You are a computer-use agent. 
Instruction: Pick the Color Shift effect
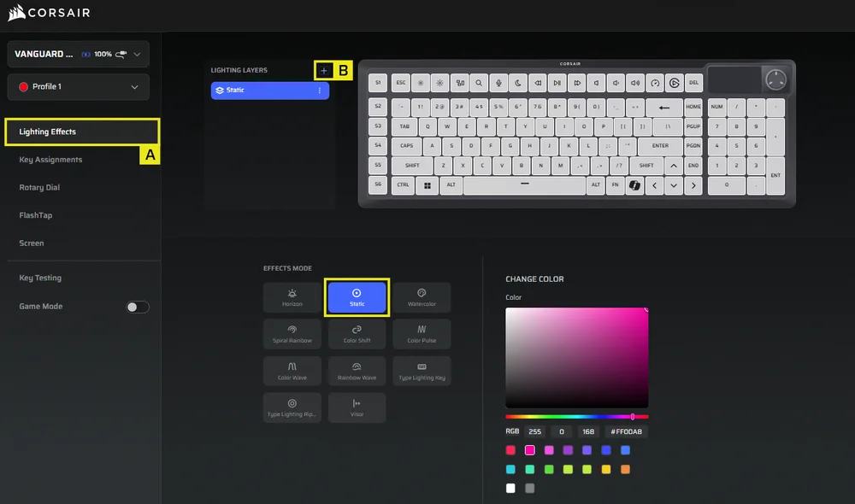[x=357, y=334]
